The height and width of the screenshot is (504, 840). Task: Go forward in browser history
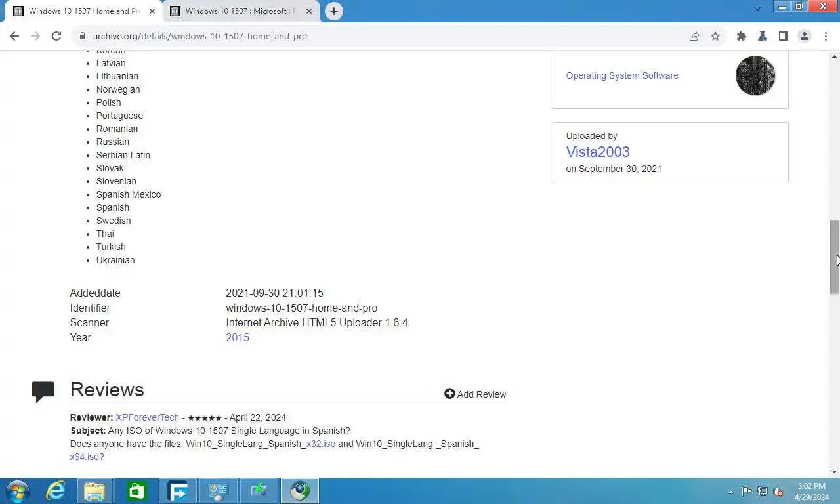pyautogui.click(x=35, y=36)
